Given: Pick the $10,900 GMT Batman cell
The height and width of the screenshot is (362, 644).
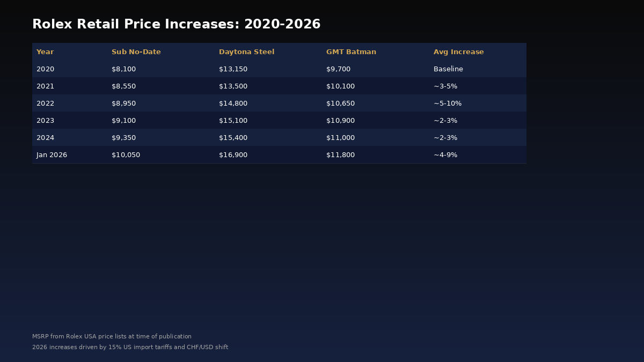Looking at the screenshot, I should click(x=340, y=121).
